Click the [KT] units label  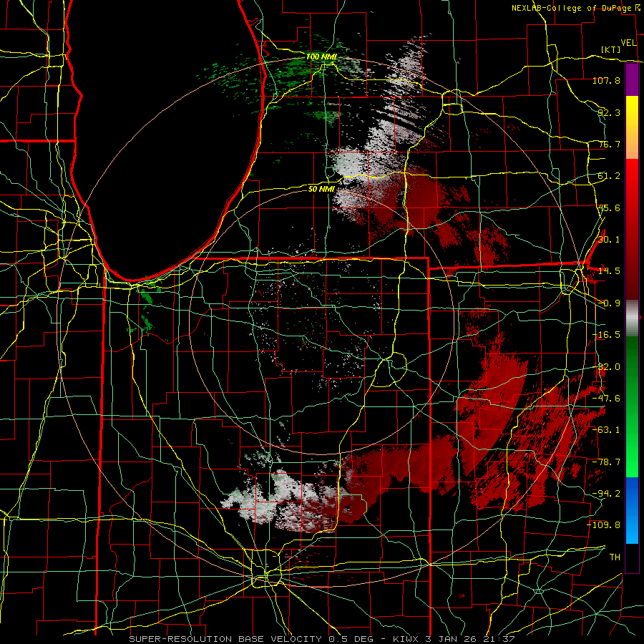coord(611,49)
